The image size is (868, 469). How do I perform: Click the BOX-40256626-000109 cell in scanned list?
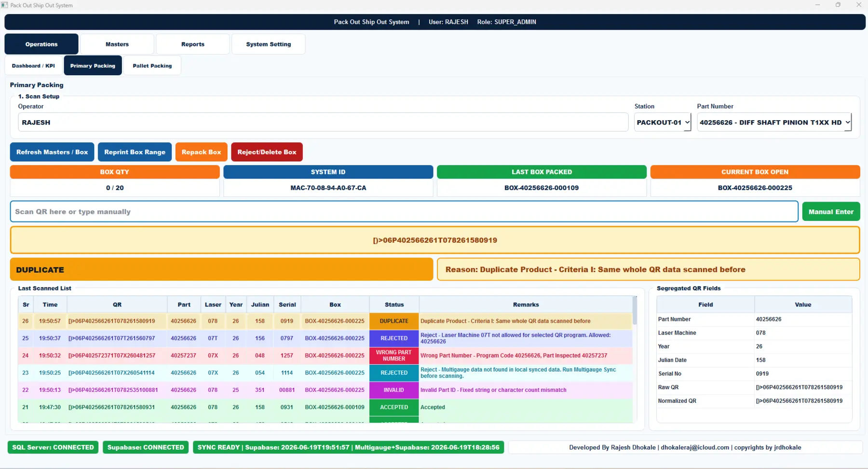(x=335, y=407)
